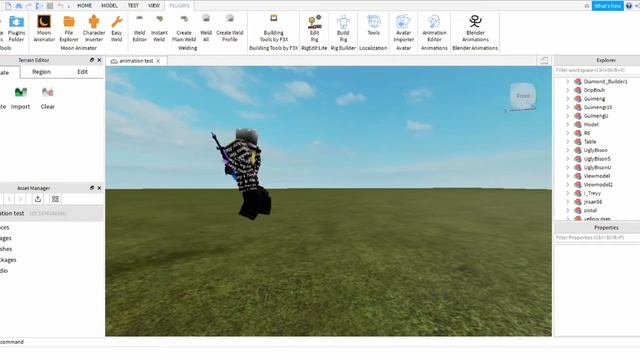Click the Filter Properties search field
This screenshot has height=360, width=640.
(597, 238)
